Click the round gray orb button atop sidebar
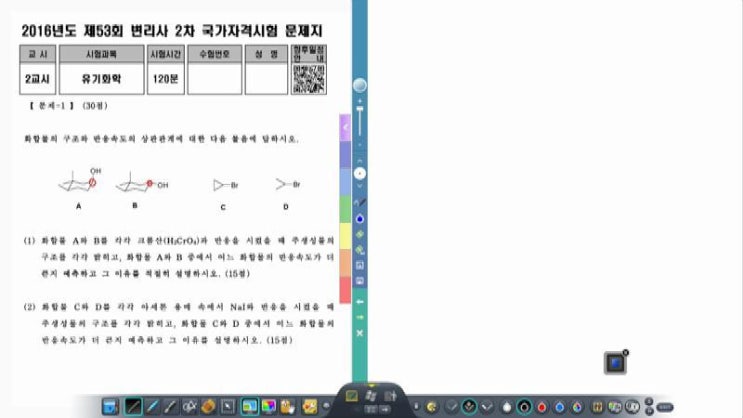The image size is (743, 418). click(x=360, y=85)
